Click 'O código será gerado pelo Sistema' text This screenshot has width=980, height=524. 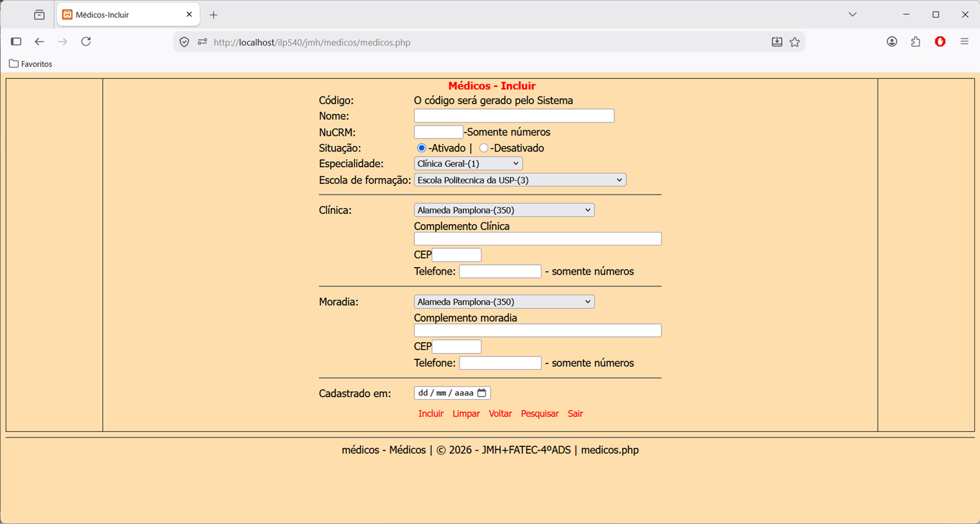(493, 100)
